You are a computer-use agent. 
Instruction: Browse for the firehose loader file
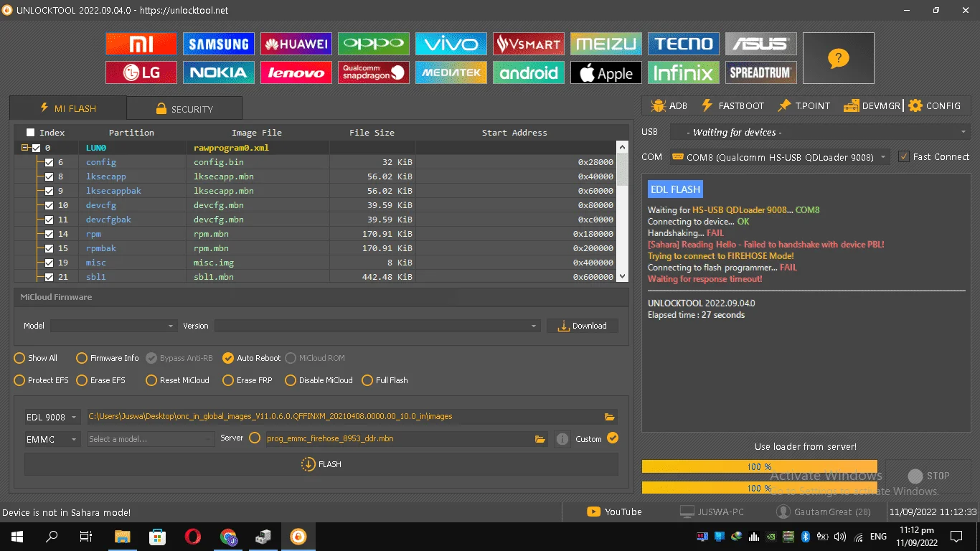pyautogui.click(x=540, y=439)
